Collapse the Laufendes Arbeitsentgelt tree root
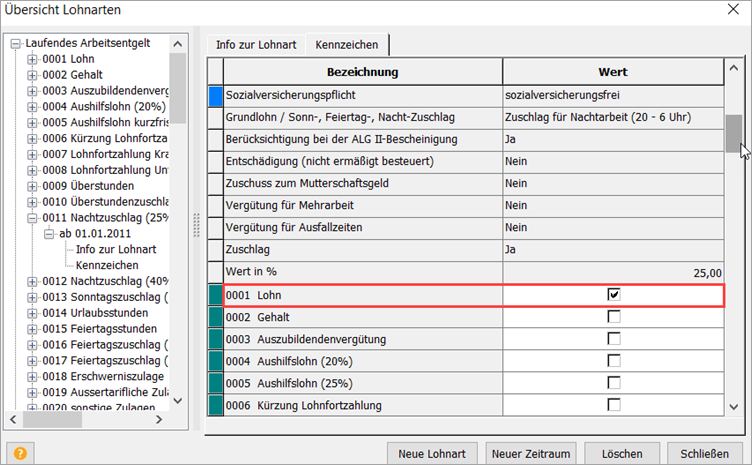 pyautogui.click(x=16, y=44)
